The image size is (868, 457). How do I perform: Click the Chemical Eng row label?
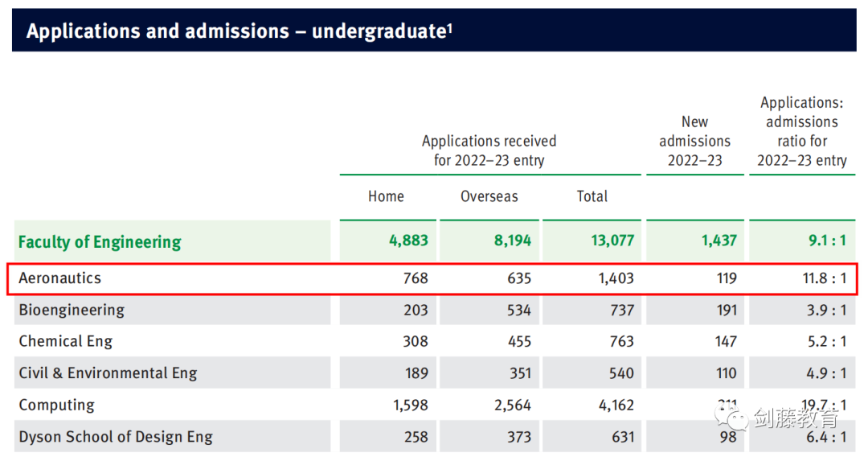tap(66, 341)
